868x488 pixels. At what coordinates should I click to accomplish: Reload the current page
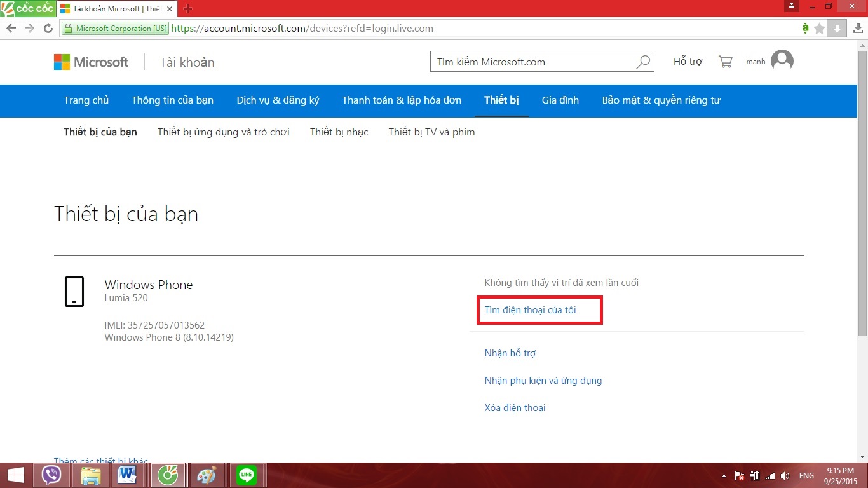click(48, 28)
